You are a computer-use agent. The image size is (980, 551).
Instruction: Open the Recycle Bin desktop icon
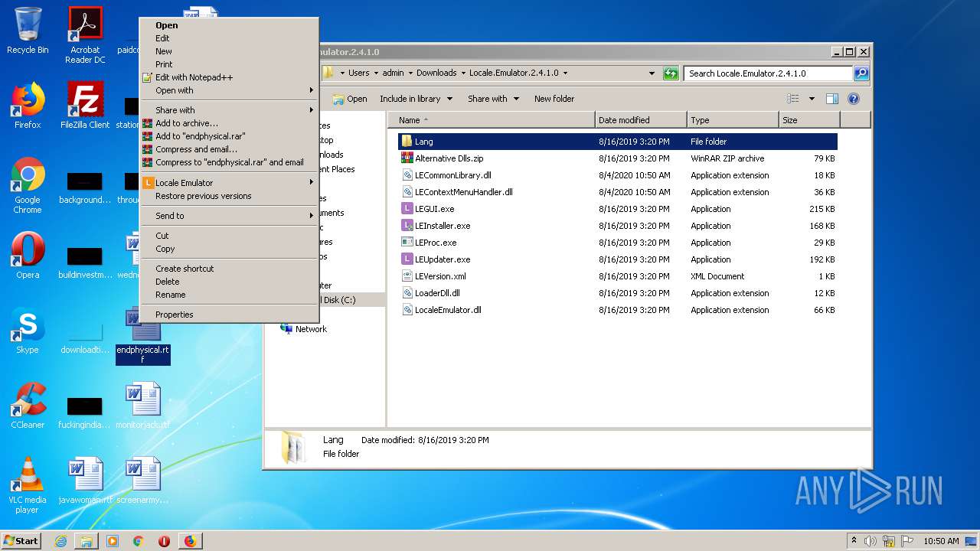[28, 31]
